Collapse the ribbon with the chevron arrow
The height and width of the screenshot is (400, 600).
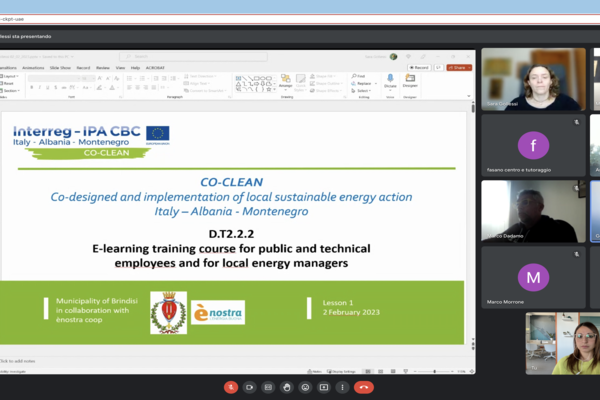pyautogui.click(x=469, y=96)
